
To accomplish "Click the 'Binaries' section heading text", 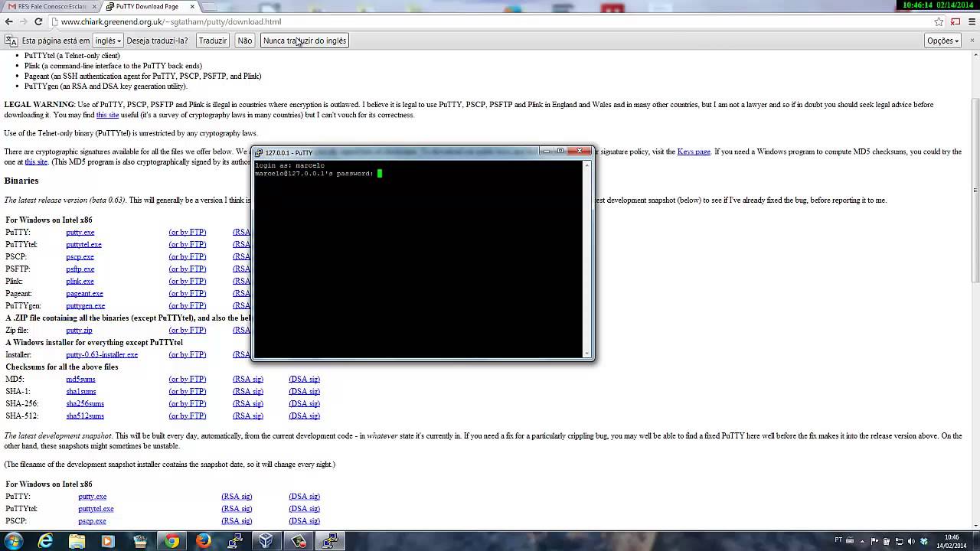I will 21,181.
